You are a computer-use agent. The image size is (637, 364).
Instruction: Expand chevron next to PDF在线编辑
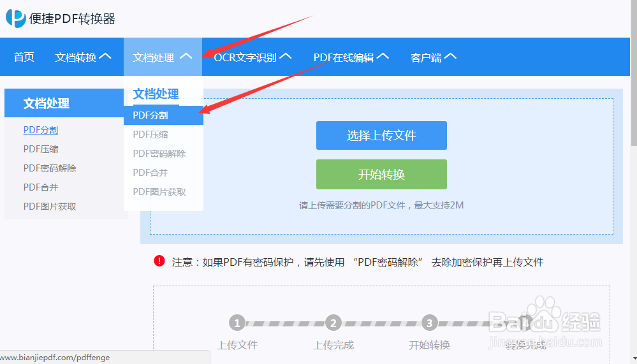(x=383, y=56)
